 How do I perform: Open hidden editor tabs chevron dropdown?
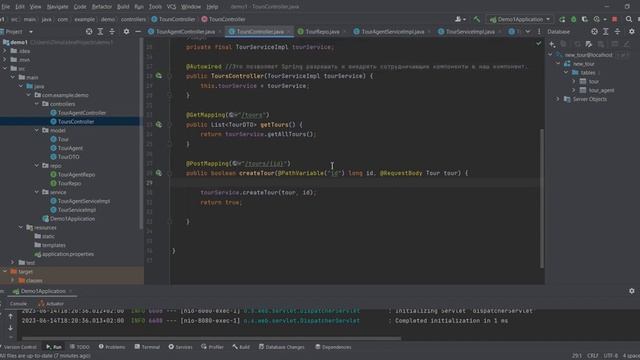point(528,31)
